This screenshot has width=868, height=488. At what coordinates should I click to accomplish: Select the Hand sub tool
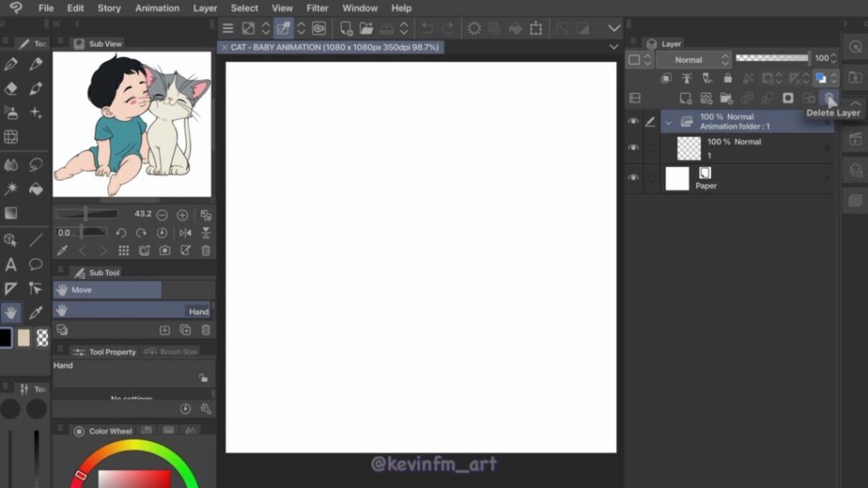[x=131, y=311]
